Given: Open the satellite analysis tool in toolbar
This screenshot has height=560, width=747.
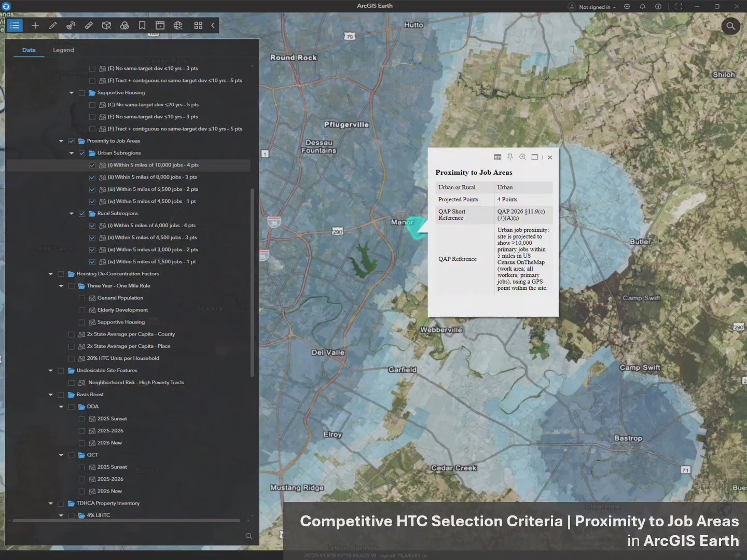Looking at the screenshot, I should (71, 25).
